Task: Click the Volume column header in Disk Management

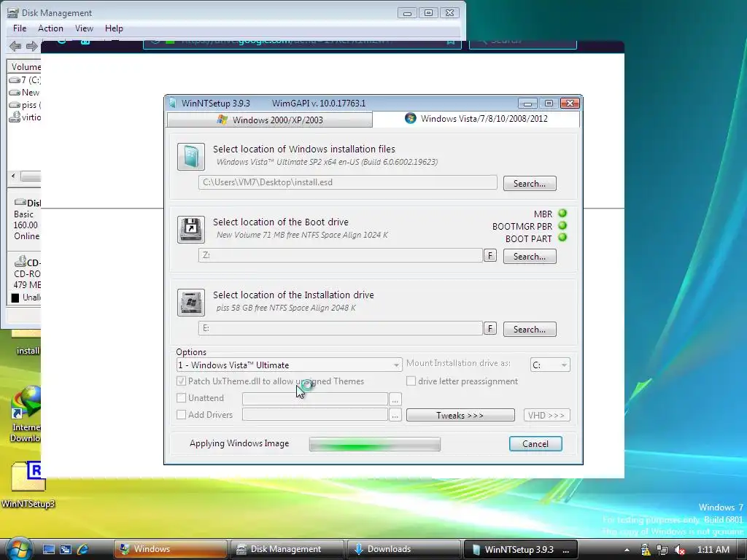Action: click(x=25, y=66)
